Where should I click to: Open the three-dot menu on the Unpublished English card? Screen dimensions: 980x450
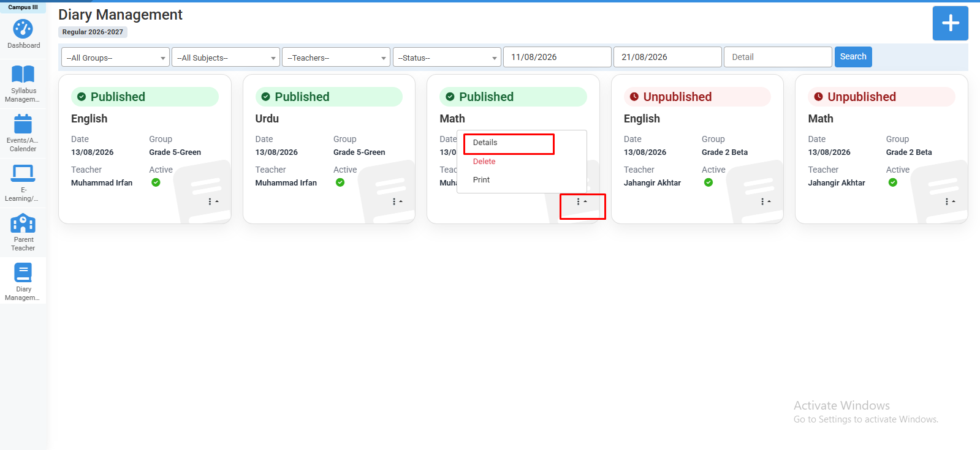[x=765, y=201]
